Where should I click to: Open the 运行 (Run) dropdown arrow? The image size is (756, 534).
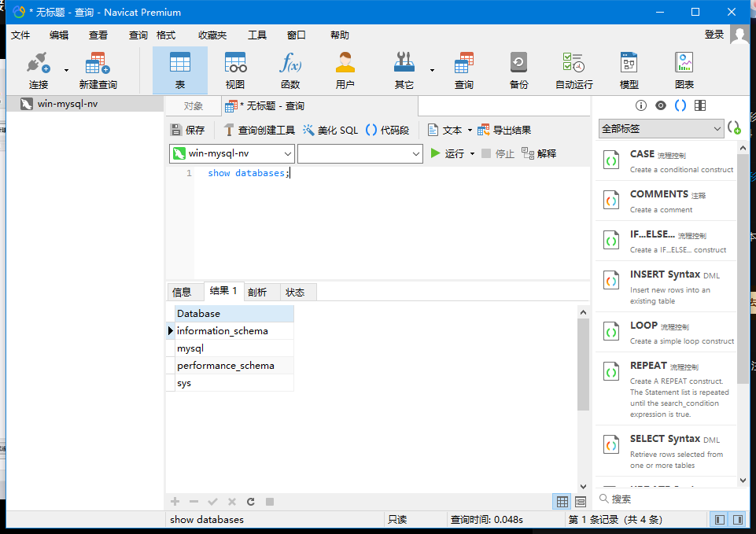pos(472,153)
